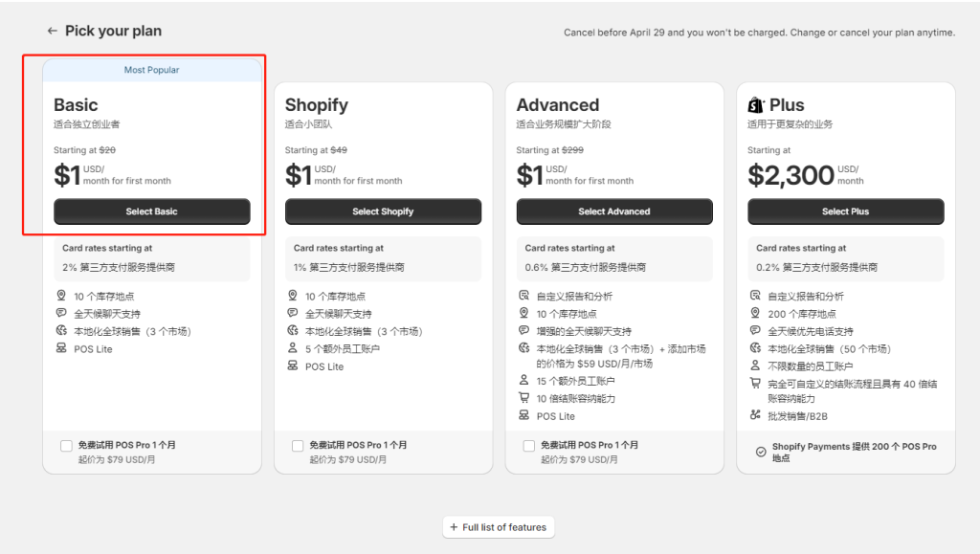
Task: Check the POS Pro free trial box on Shopify plan
Action: (298, 445)
